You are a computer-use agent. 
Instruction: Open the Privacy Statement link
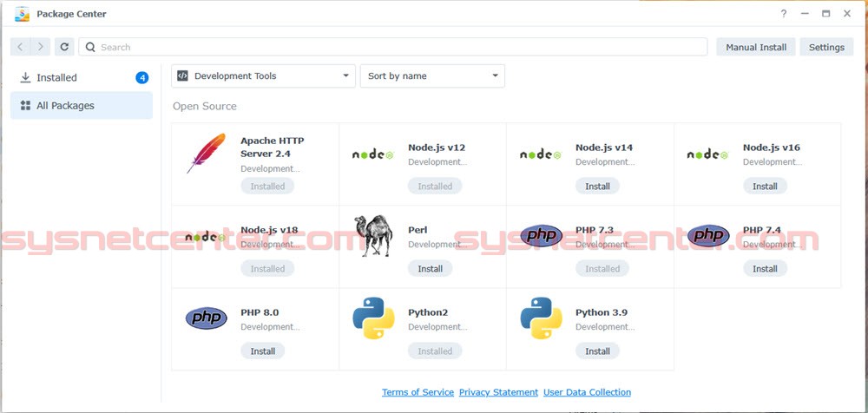498,392
